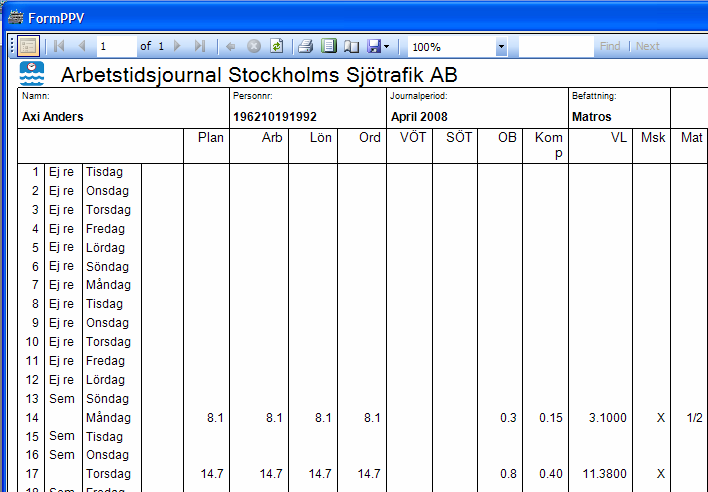Select row 1 Tisdag

(104, 172)
